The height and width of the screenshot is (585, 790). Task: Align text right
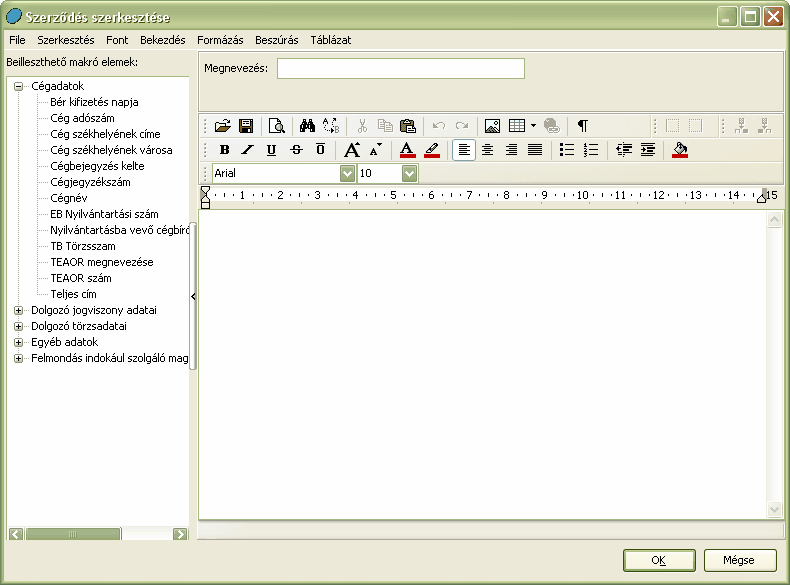click(511, 150)
